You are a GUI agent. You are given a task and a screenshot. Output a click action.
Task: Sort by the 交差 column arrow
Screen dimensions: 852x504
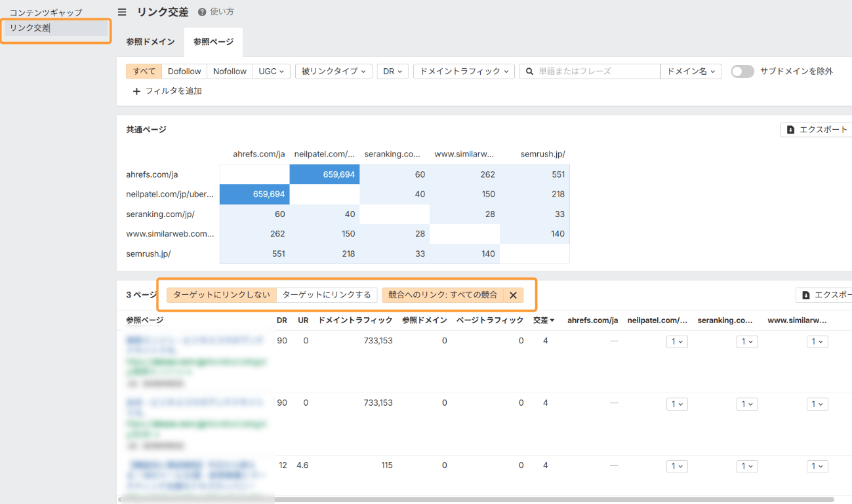[552, 320]
